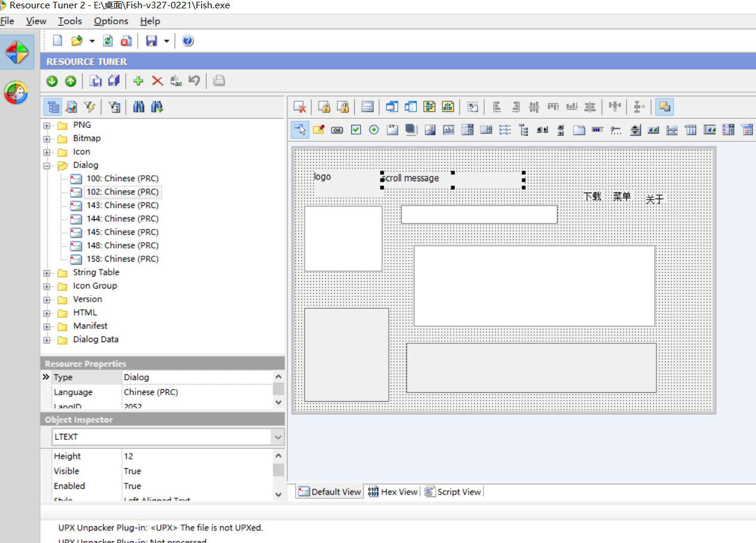Open the Options menu

pos(111,21)
